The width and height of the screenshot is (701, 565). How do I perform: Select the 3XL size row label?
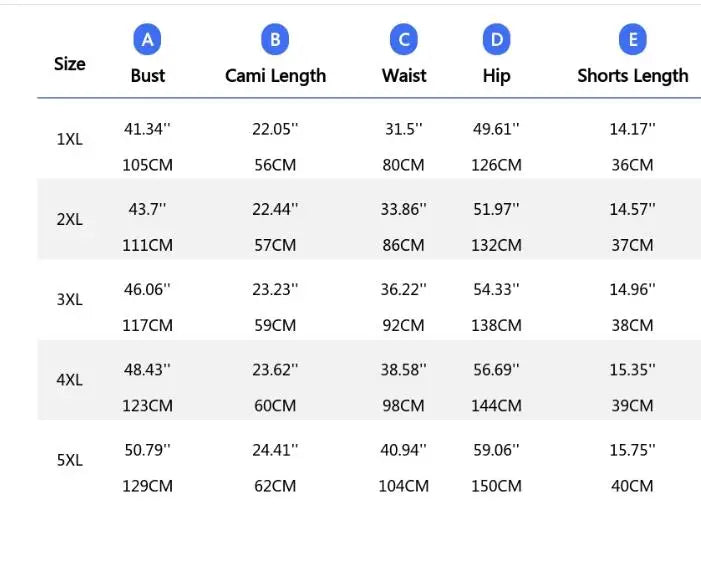[x=70, y=299]
